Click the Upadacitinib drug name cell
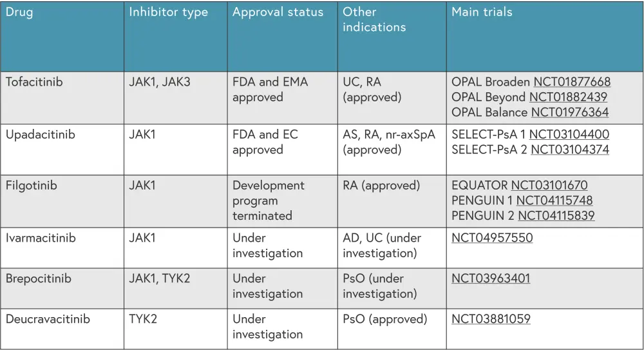644x350 pixels. click(40, 135)
